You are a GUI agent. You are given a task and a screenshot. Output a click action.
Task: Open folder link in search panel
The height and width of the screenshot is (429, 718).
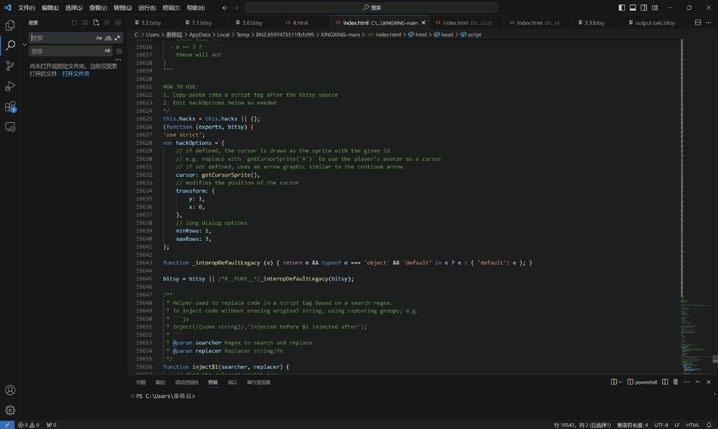[x=76, y=74]
